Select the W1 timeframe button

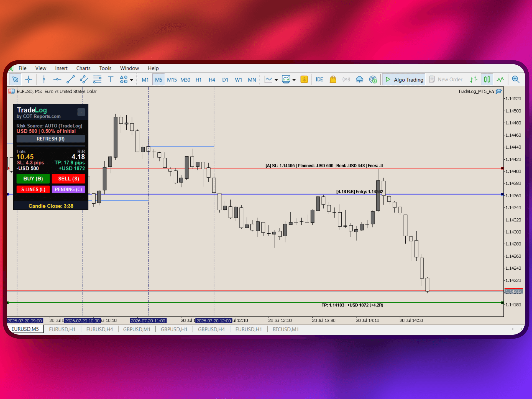pos(239,80)
